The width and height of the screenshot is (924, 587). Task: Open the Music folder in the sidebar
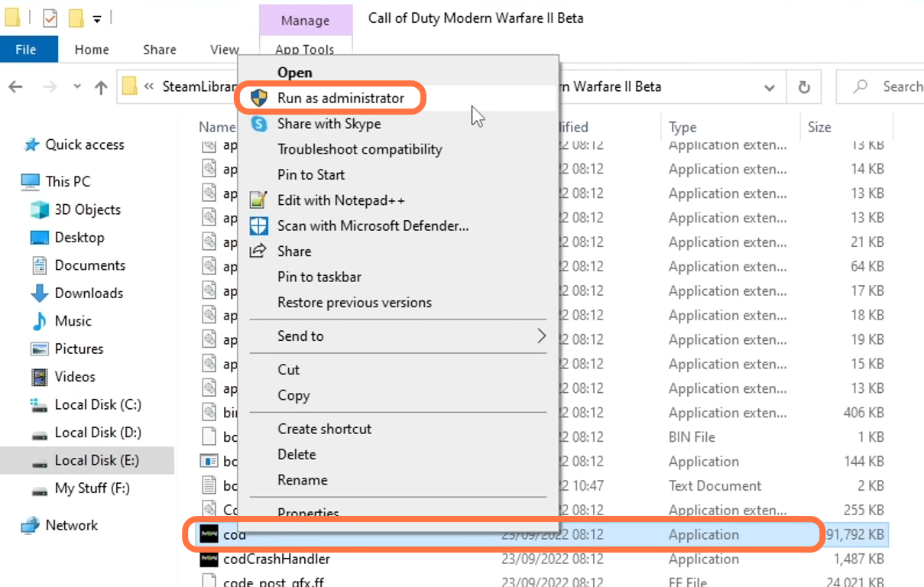(x=61, y=321)
